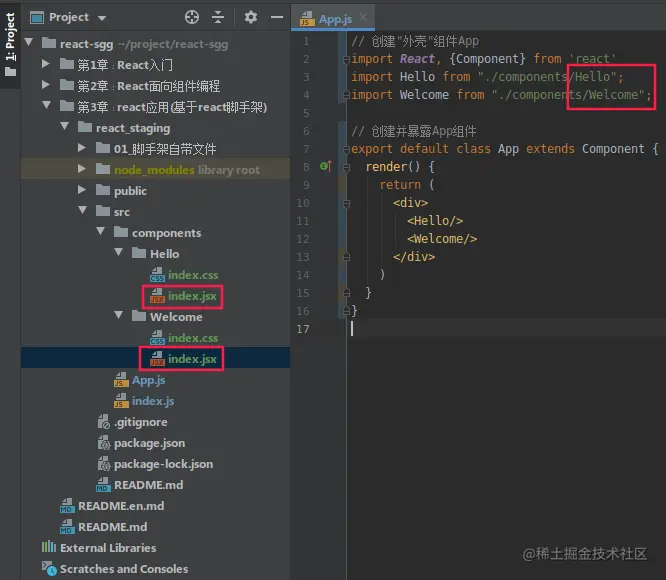This screenshot has height=580, width=666.
Task: Click the <Hello/> tag in code
Action: (435, 221)
